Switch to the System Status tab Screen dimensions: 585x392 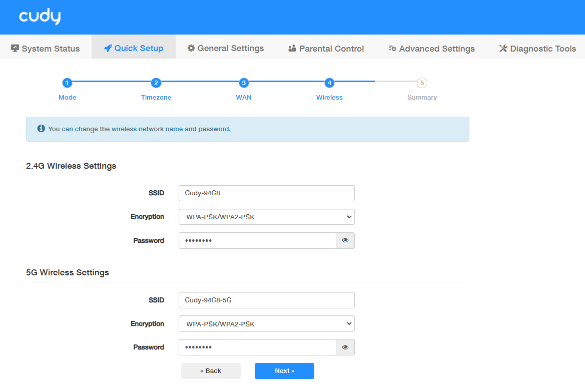coord(46,49)
